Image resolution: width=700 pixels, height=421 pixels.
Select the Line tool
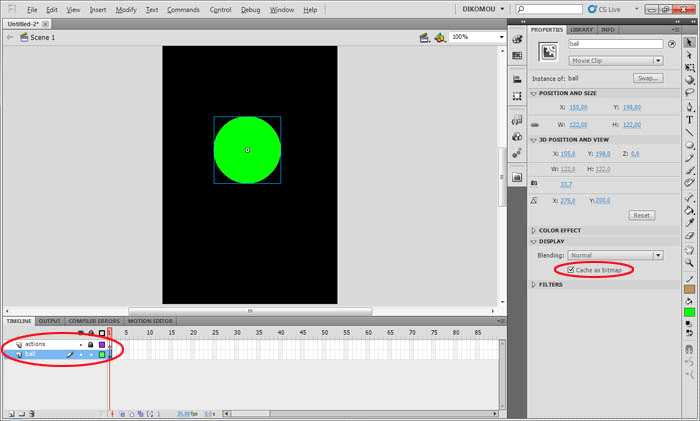(x=689, y=132)
